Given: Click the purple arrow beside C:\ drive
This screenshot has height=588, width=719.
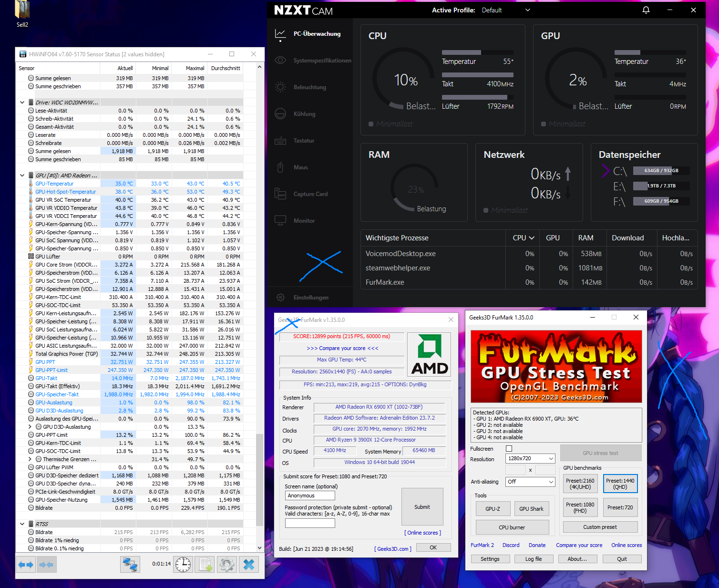Looking at the screenshot, I should 606,170.
